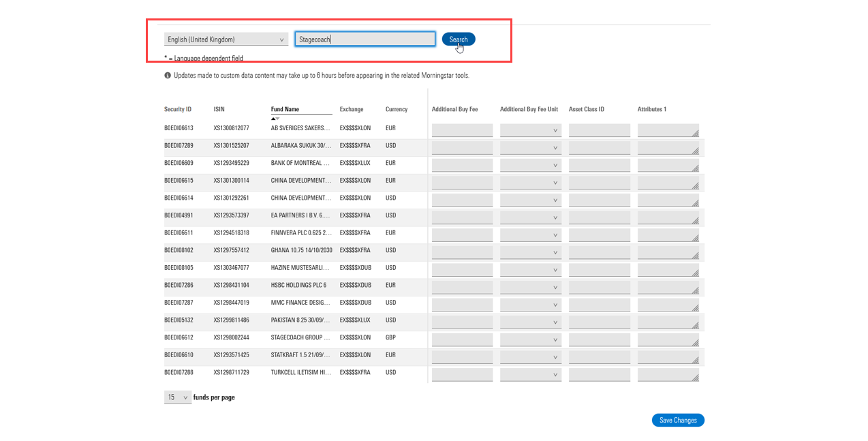Click the Stagecoach search text field
868x441 pixels.
pyautogui.click(x=365, y=40)
